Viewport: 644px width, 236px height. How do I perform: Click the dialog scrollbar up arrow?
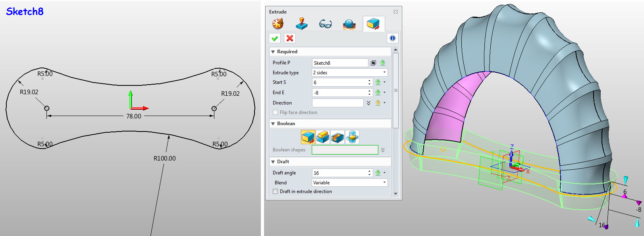pyautogui.click(x=395, y=50)
